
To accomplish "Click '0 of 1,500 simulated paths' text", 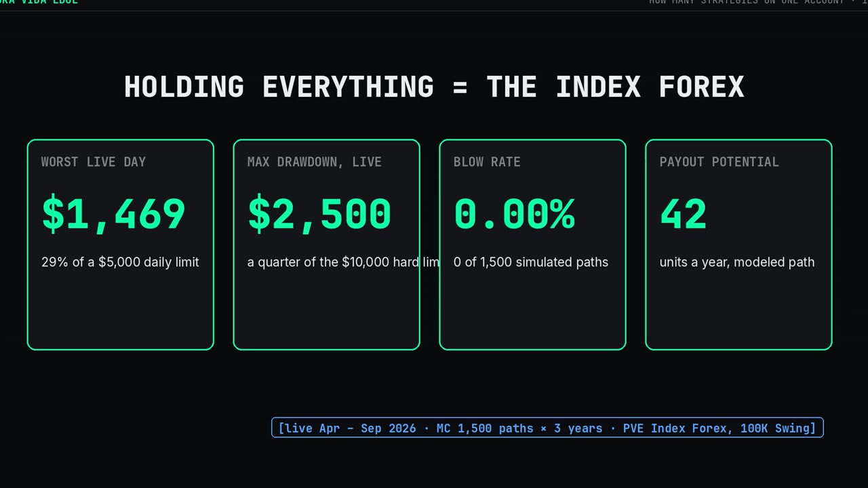I will [x=531, y=262].
